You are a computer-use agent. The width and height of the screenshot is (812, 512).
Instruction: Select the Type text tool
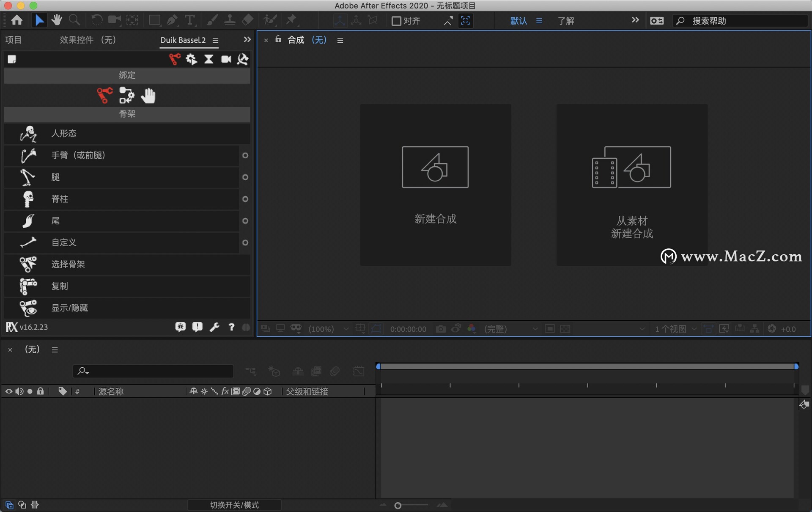click(x=190, y=20)
